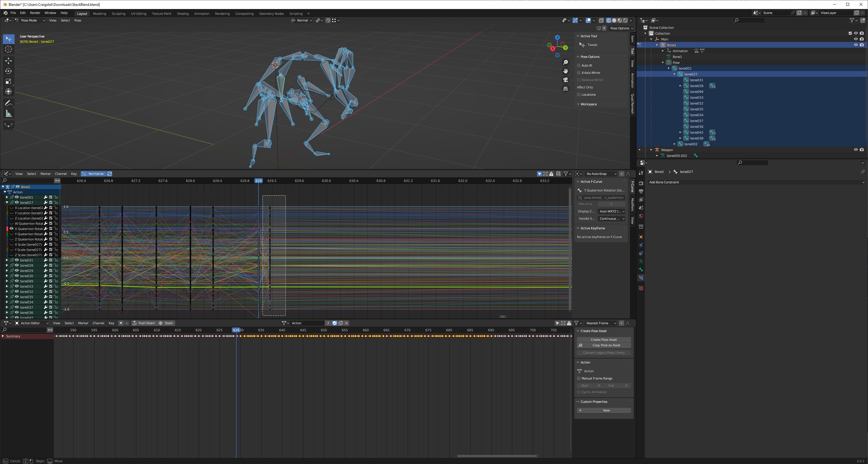Click the red X axis on navigation gizmo
The width and height of the screenshot is (868, 464).
point(553,49)
